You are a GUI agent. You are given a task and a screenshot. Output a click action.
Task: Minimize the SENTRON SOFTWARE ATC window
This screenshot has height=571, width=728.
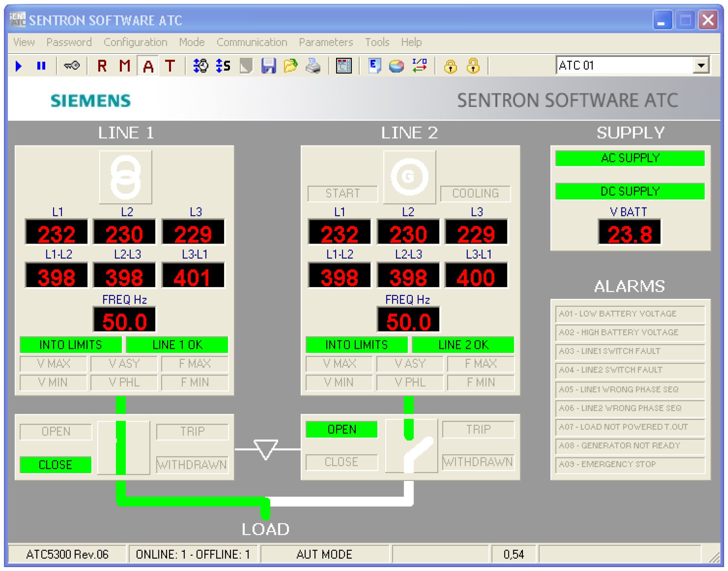(x=662, y=20)
